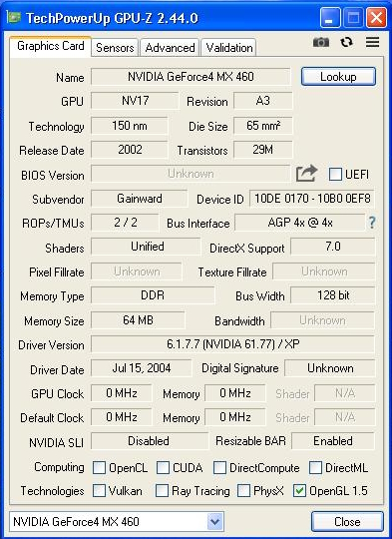
Task: Click the Pixel Fillrate Unknown field
Action: 137,271
